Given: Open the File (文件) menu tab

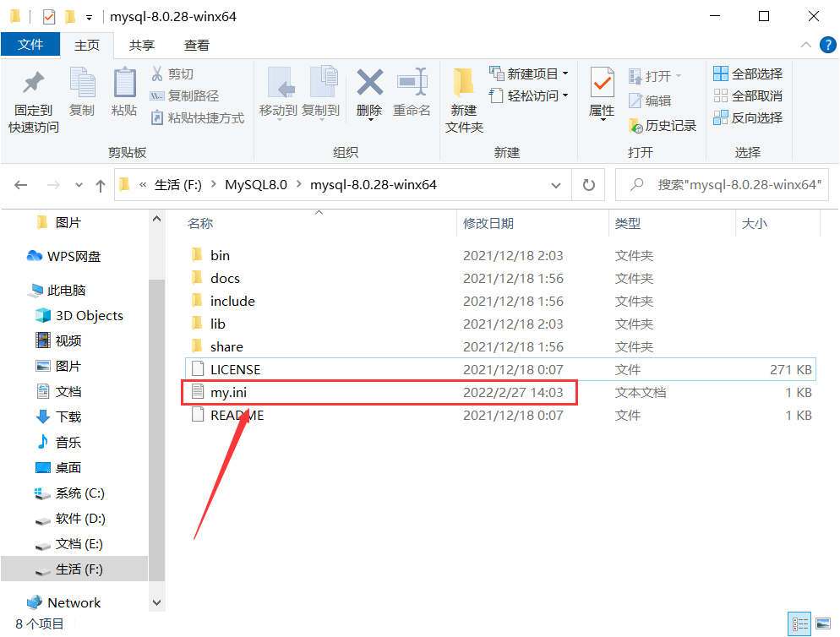Looking at the screenshot, I should click(x=30, y=45).
